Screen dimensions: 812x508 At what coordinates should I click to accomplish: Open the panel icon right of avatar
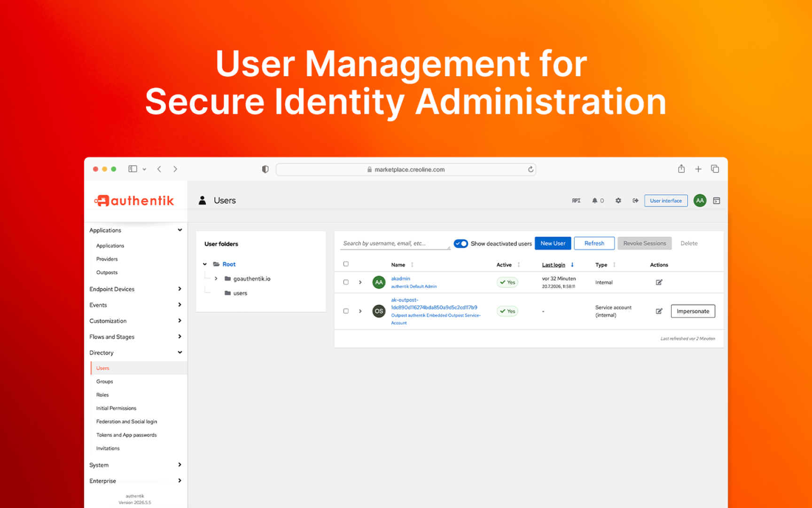[x=717, y=201]
